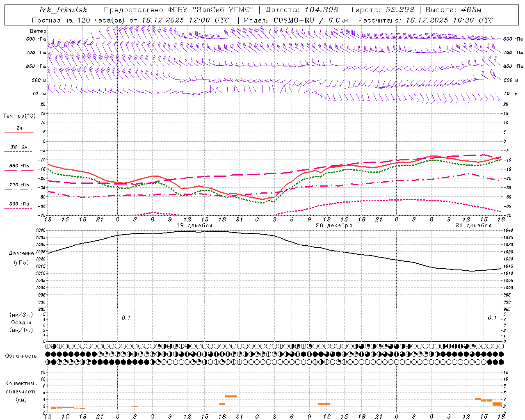
Task: Click orange convective bar at 5 km on 19 декабря
Action: click(x=231, y=396)
